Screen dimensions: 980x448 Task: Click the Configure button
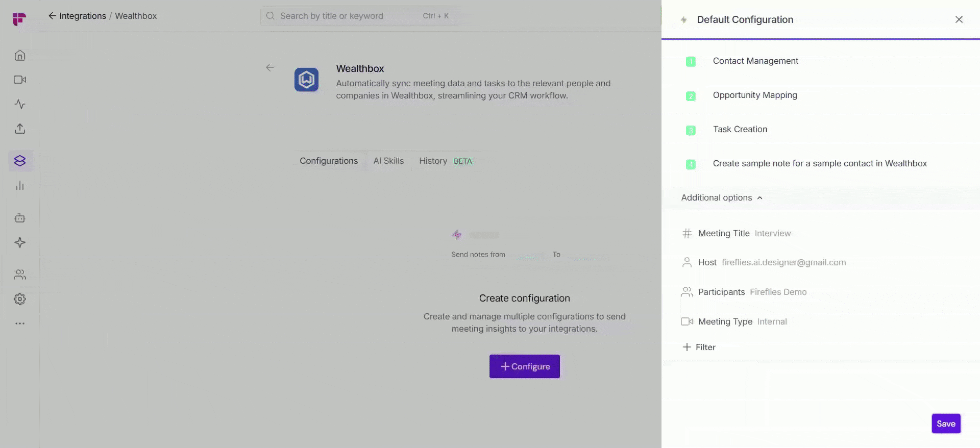pyautogui.click(x=524, y=366)
